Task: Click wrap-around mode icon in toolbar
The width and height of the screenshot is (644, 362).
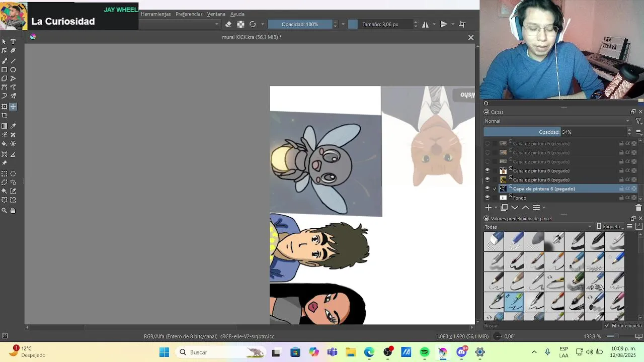Action: click(462, 24)
